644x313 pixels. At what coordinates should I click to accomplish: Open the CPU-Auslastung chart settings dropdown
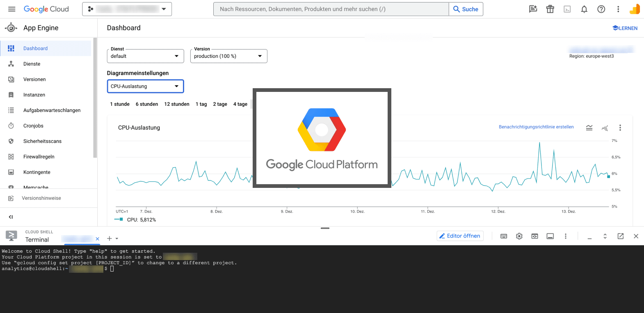pyautogui.click(x=145, y=86)
